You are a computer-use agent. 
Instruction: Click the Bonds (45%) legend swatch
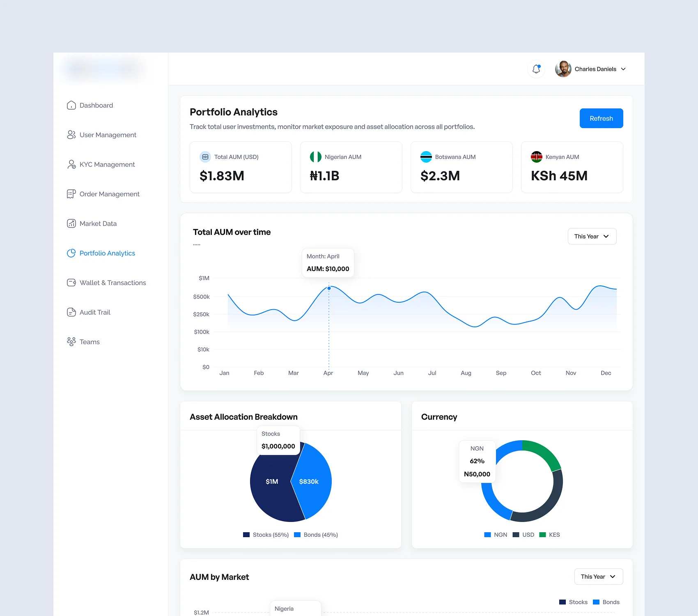coord(297,535)
